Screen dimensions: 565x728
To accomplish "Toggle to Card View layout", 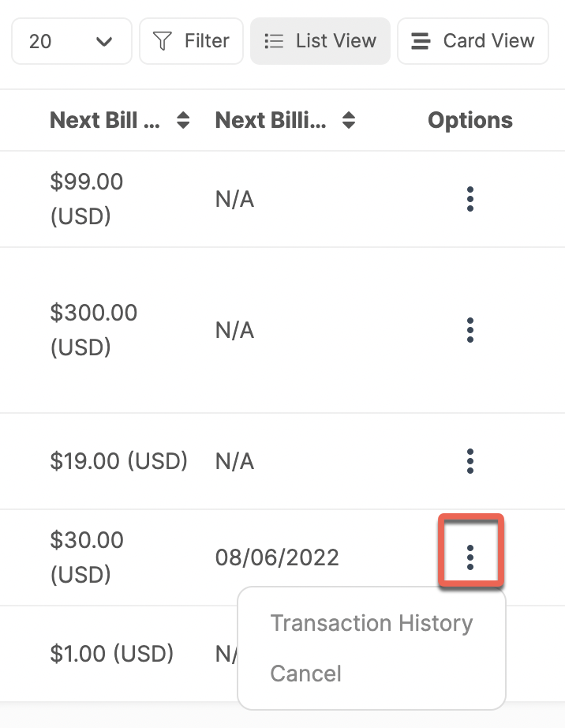I will [473, 41].
